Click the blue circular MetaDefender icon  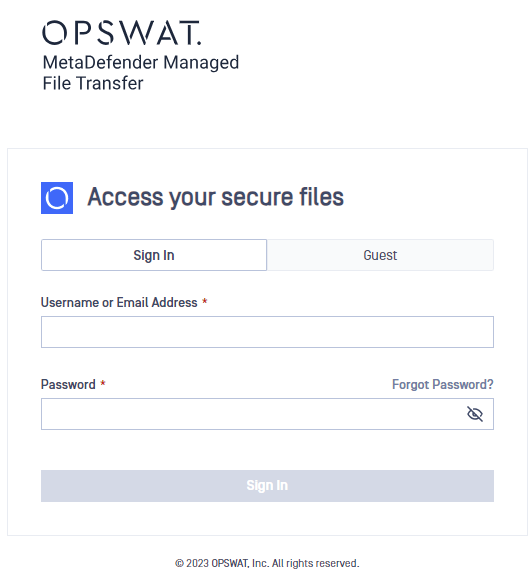57,198
